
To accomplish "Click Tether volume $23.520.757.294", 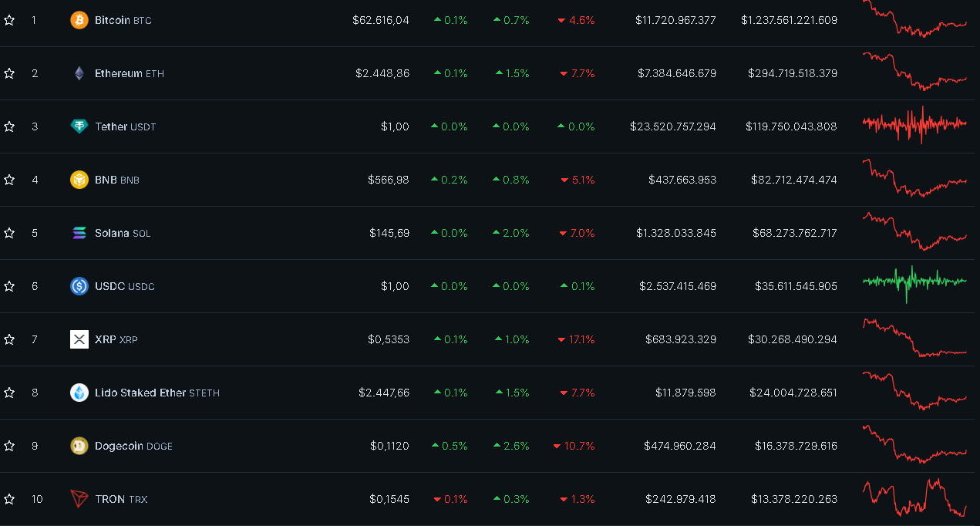I will pos(673,126).
